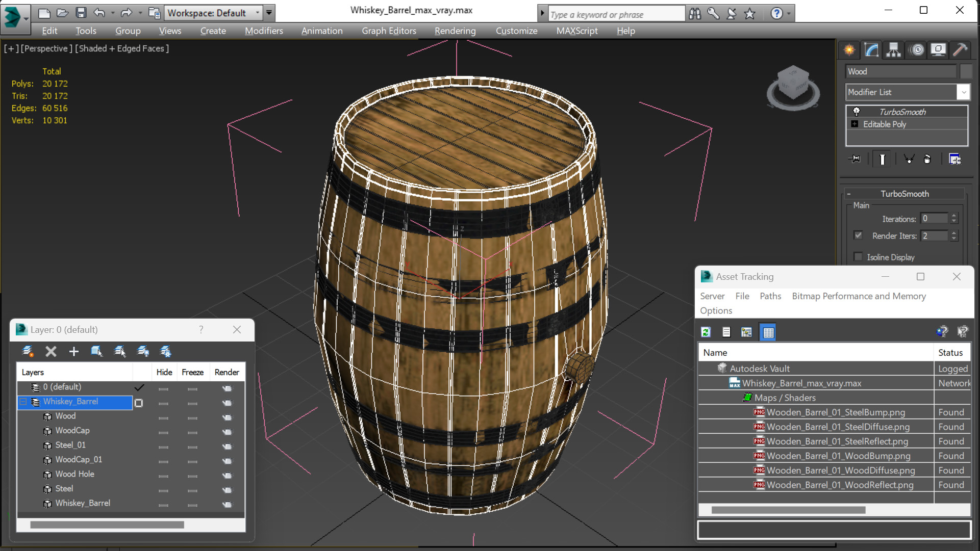Open the binoculars search icon
This screenshot has width=980, height=551.
point(695,14)
